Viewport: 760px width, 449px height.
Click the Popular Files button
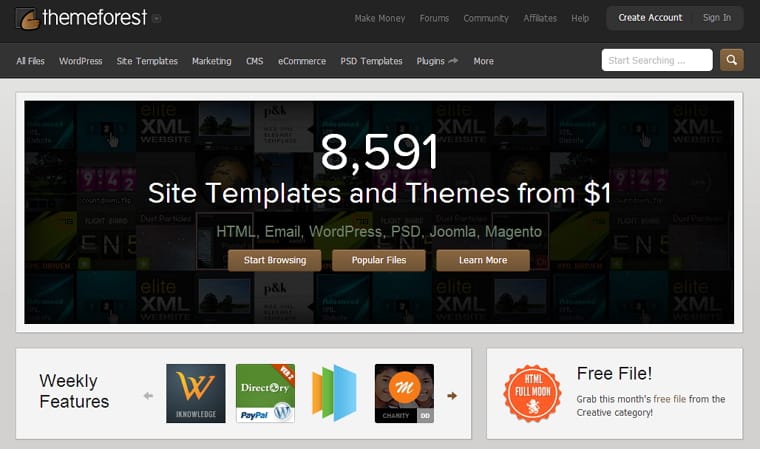(379, 260)
